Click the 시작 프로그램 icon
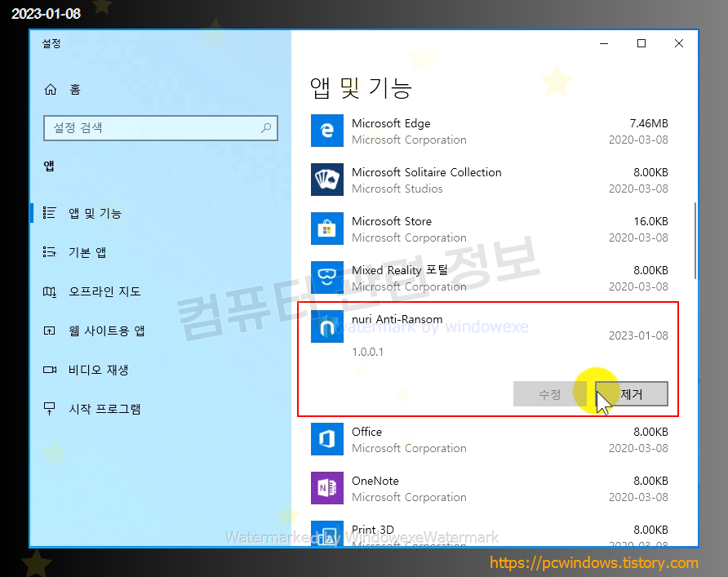 (49, 409)
